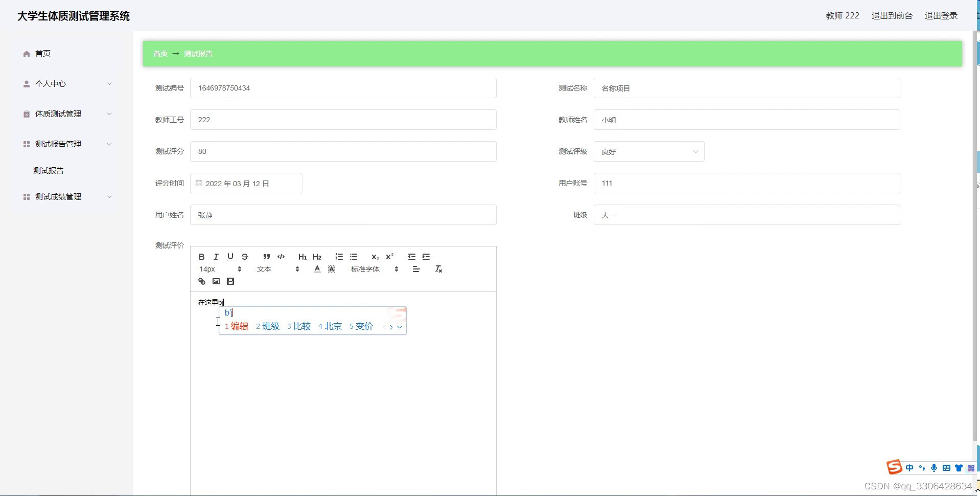Image resolution: width=980 pixels, height=496 pixels.
Task: Click the 用户姓名 field showing 张静
Action: click(x=343, y=215)
